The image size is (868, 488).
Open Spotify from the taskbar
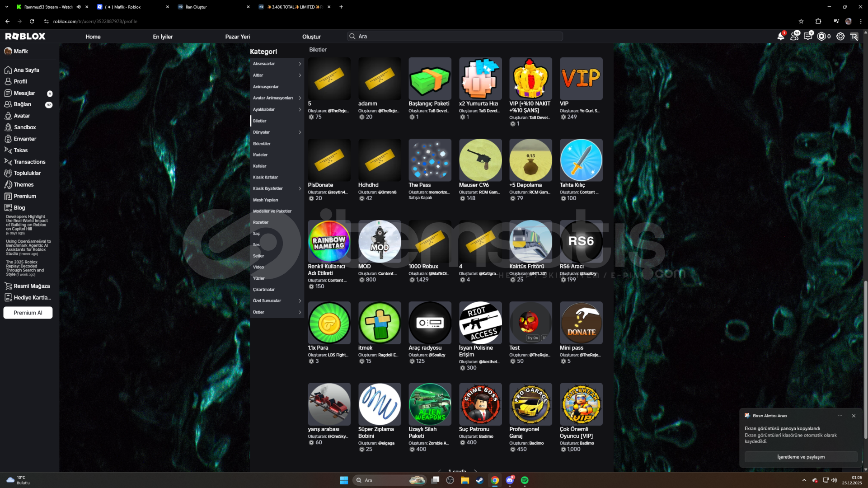(525, 480)
